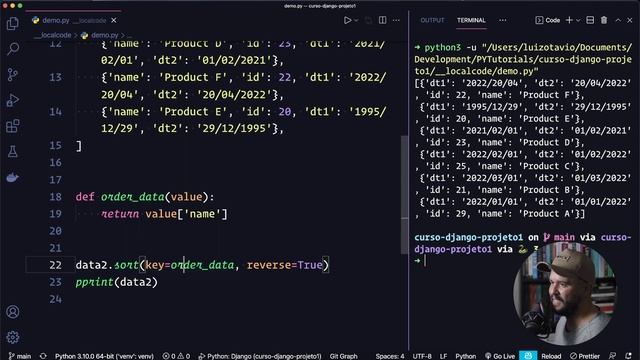Close the terminal panel
This screenshot has height=360, width=640.
click(630, 20)
